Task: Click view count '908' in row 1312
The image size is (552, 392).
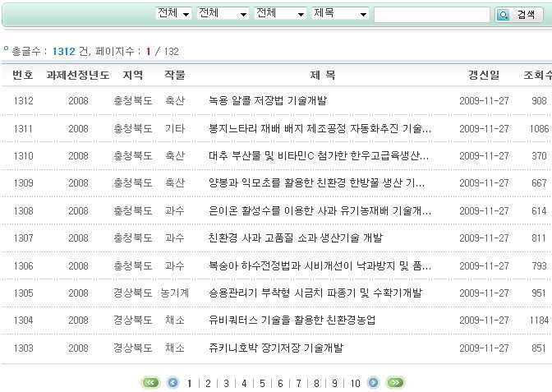Action: [x=539, y=101]
